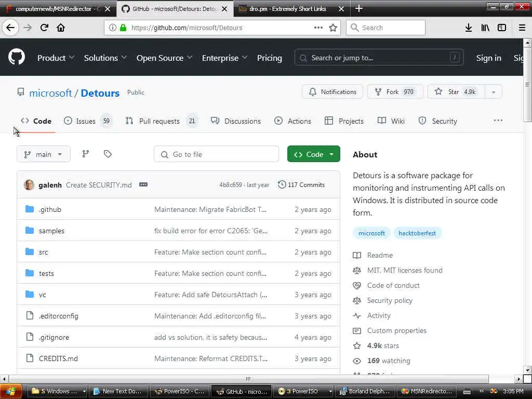Open a new browser tab with plus icon
532x399 pixels.
coord(359,8)
